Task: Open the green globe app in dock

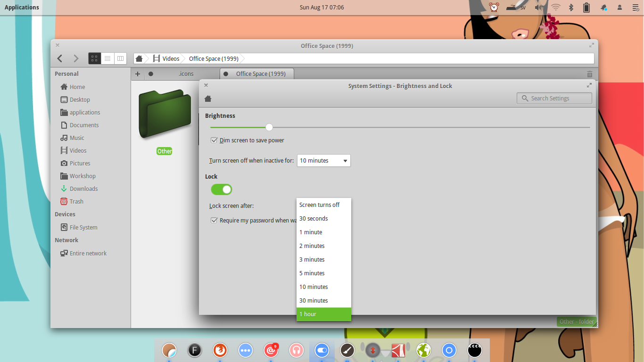Action: (x=423, y=350)
